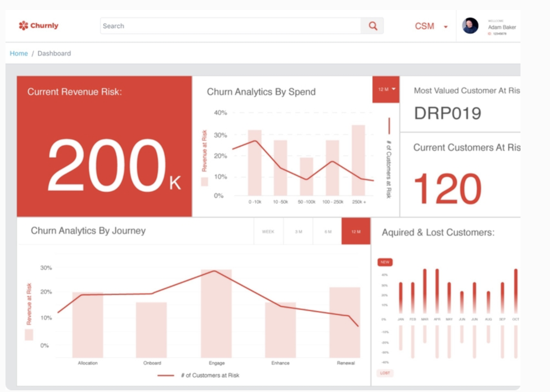The width and height of the screenshot is (550, 392).
Task: Click the Aquired & Lost Customers heading
Action: 438,233
